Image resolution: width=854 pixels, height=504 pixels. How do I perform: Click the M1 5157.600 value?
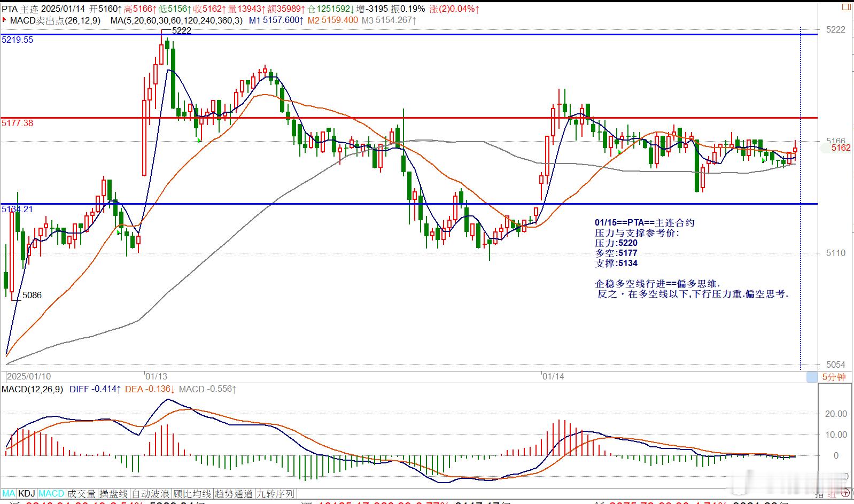pos(276,20)
